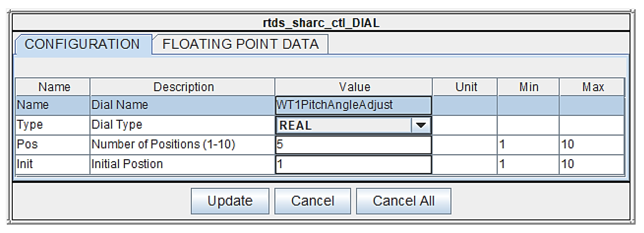The width and height of the screenshot is (644, 233).
Task: Select the Init row name cell
Action: point(52,164)
